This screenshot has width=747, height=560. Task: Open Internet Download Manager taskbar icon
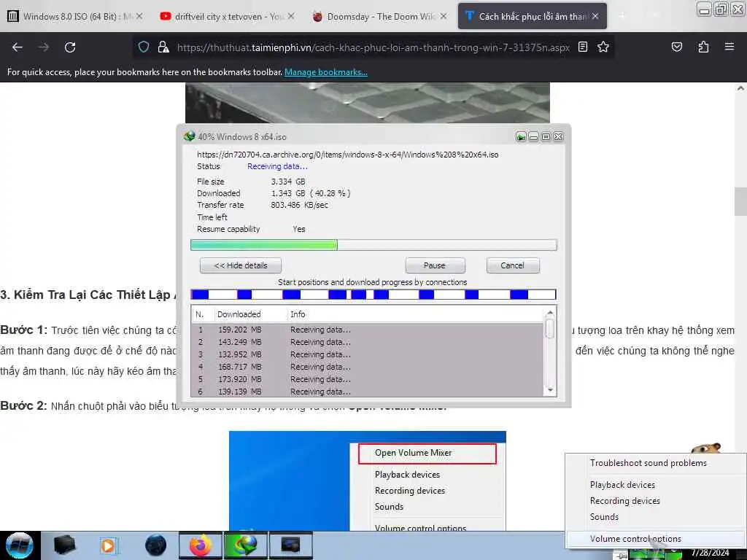coord(246,545)
